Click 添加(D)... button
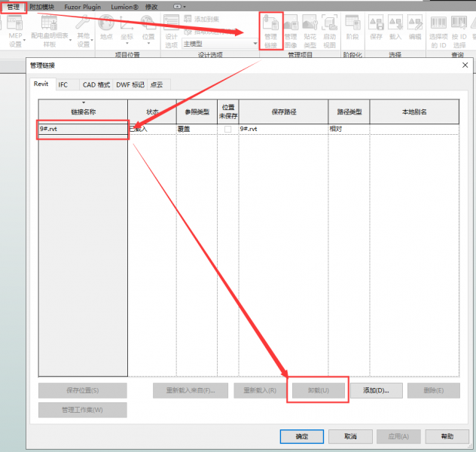 click(x=377, y=390)
